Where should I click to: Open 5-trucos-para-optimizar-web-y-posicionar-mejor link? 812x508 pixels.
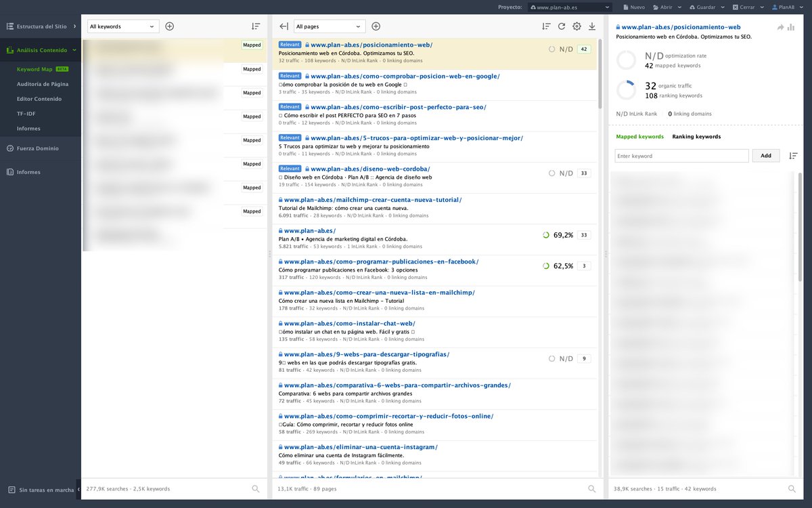click(x=417, y=138)
